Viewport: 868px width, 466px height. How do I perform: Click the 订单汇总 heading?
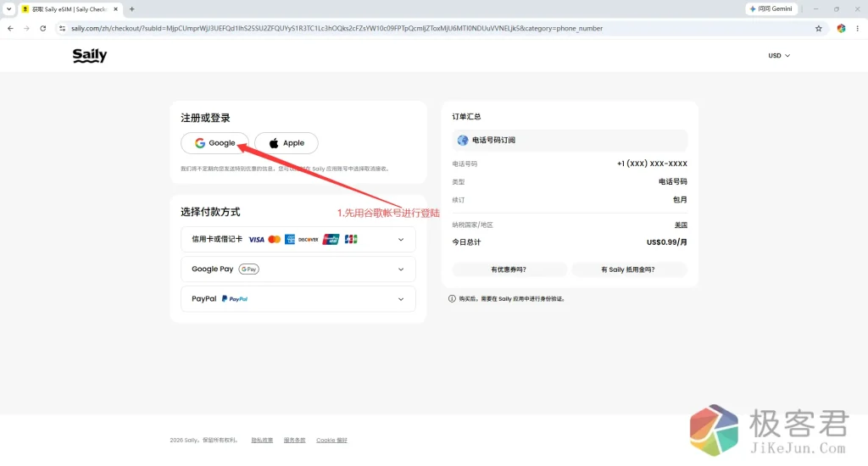pos(467,117)
